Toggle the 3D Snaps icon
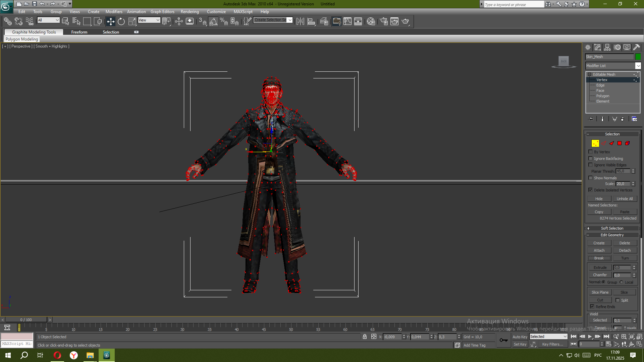 [x=202, y=21]
